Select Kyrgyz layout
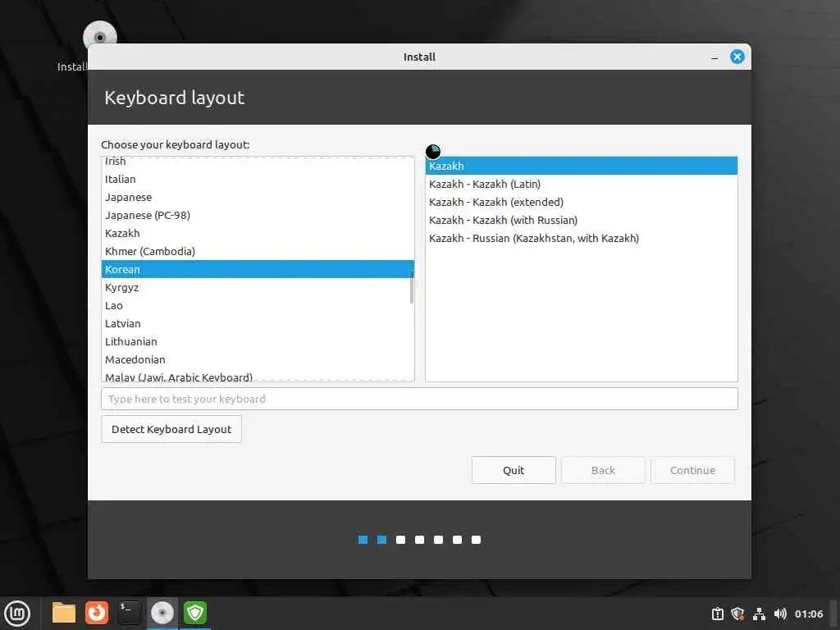The height and width of the screenshot is (630, 840). [258, 287]
